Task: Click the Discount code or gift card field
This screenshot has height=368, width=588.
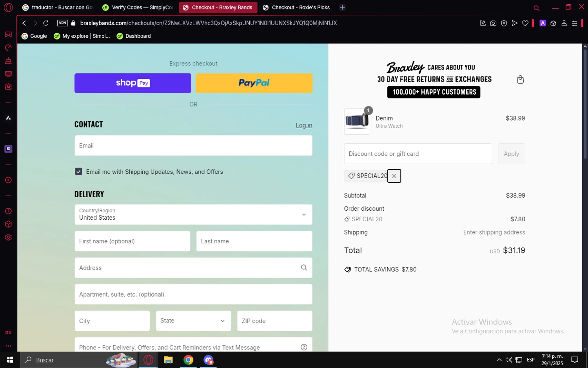Action: 418,154
